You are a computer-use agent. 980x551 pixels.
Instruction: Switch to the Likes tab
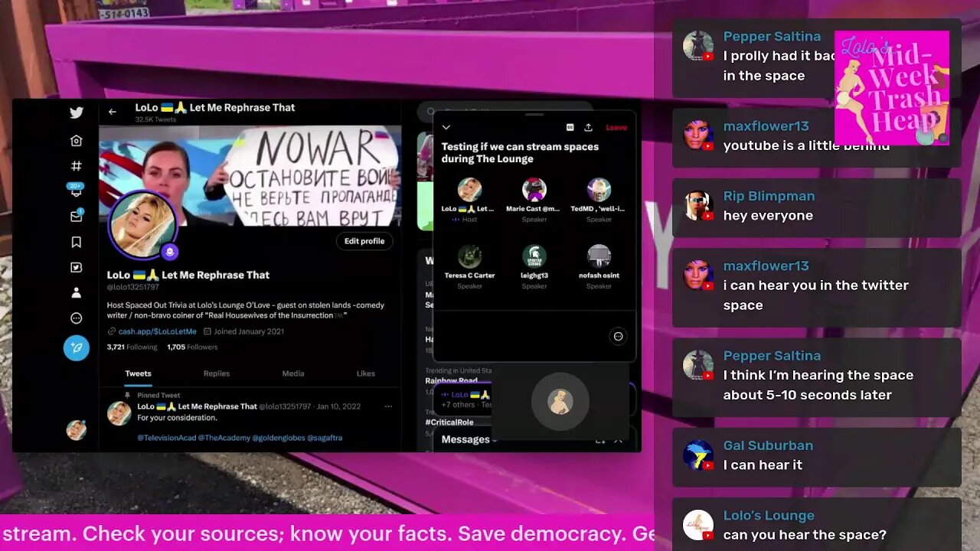tap(366, 373)
